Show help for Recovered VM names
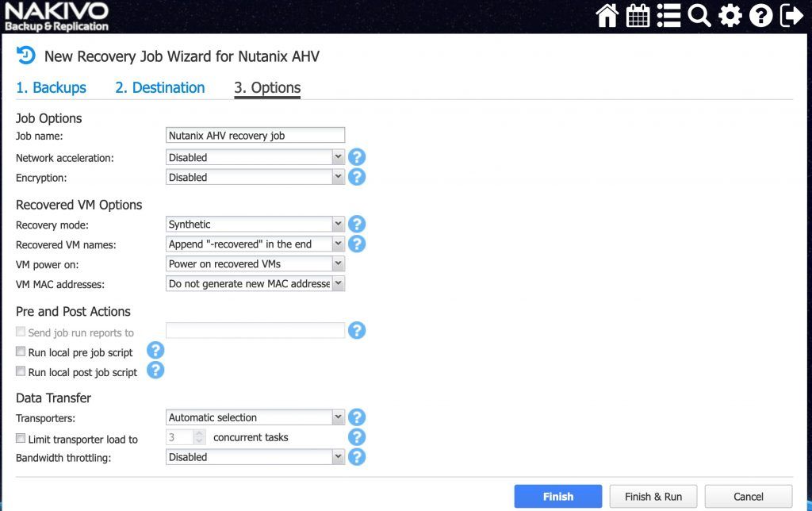The image size is (812, 511). [357, 244]
